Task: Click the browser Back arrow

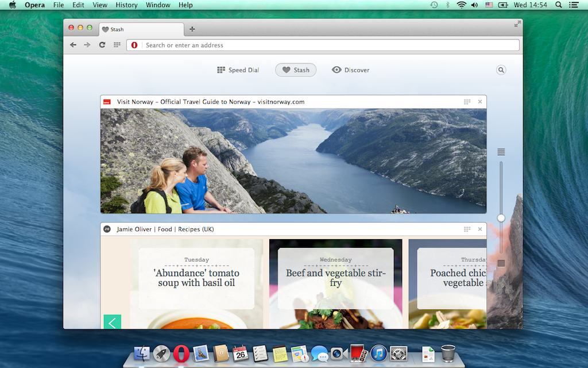Action: pos(73,45)
